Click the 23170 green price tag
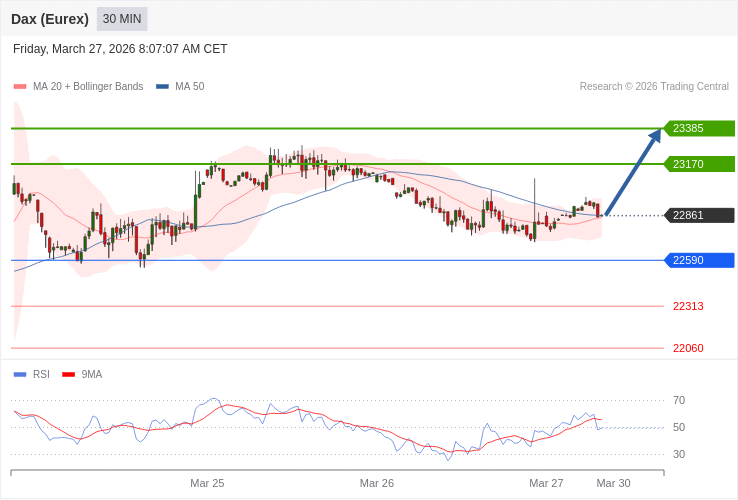This screenshot has width=738, height=500. point(699,164)
